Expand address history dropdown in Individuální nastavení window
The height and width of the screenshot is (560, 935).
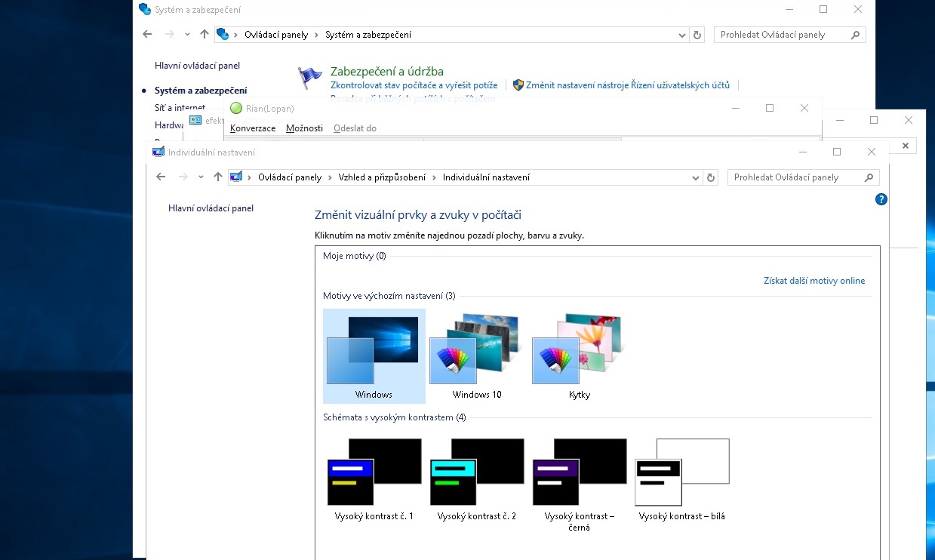tap(695, 177)
